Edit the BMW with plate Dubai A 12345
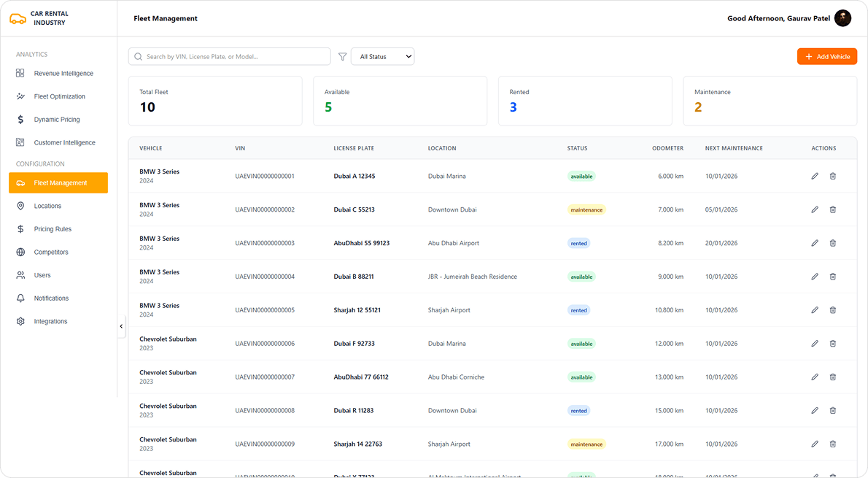This screenshot has height=478, width=868. point(815,176)
